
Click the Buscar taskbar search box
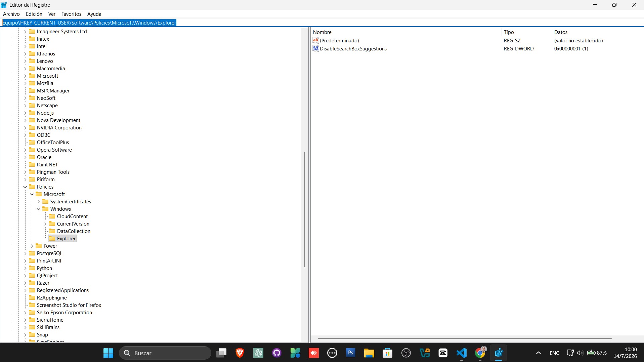pos(165,353)
